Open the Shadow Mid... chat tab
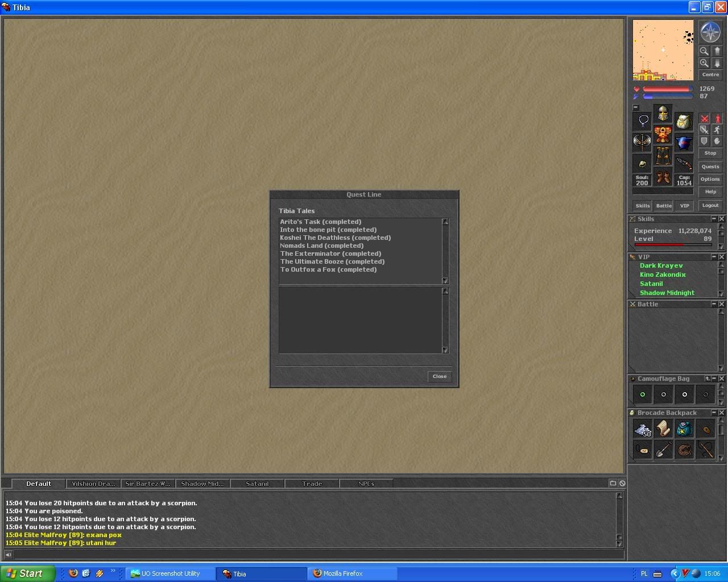The image size is (728, 582). click(x=202, y=484)
